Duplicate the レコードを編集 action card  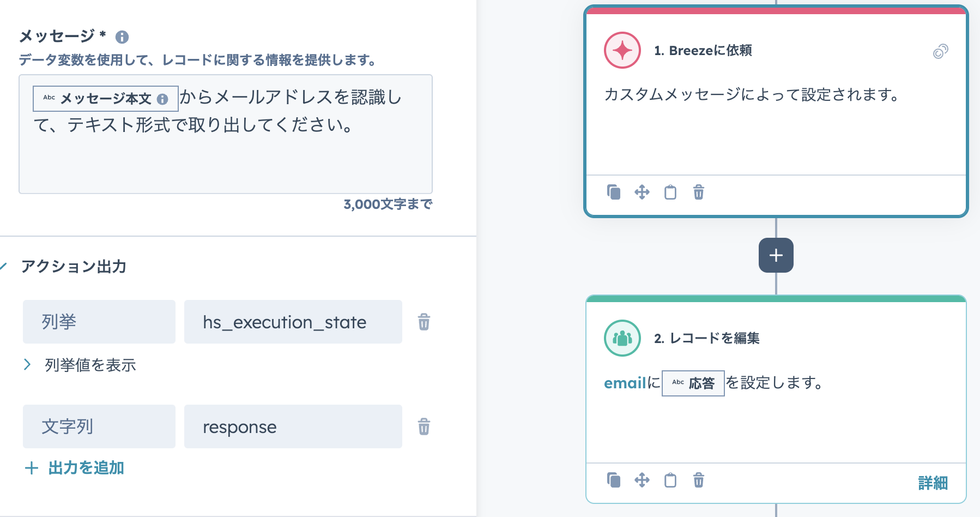(614, 480)
